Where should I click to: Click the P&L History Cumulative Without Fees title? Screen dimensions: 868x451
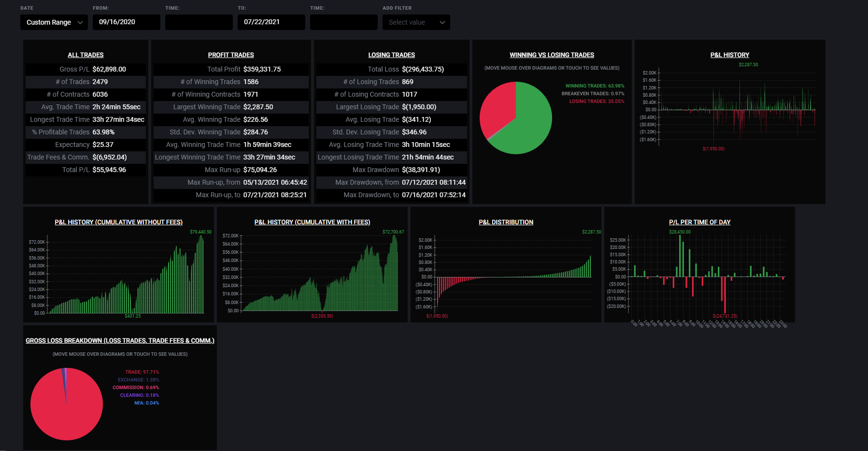coord(119,222)
